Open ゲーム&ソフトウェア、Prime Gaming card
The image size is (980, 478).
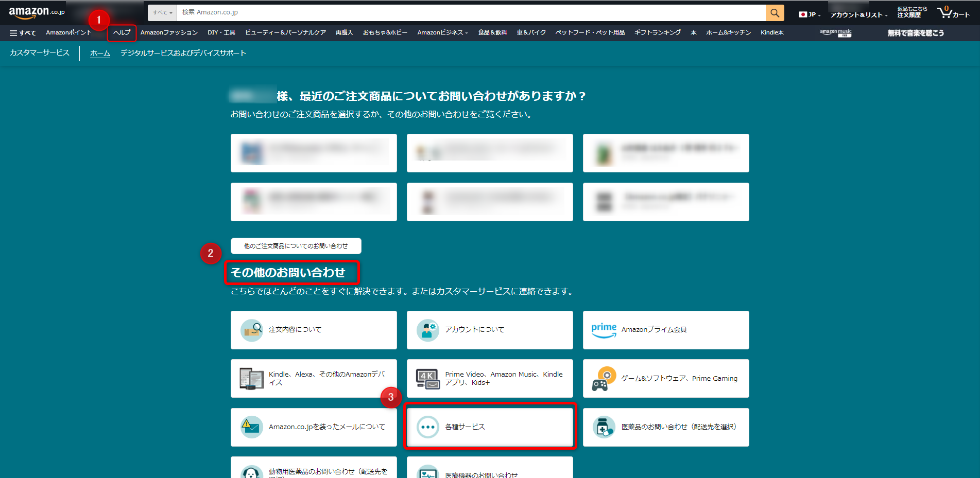click(666, 379)
